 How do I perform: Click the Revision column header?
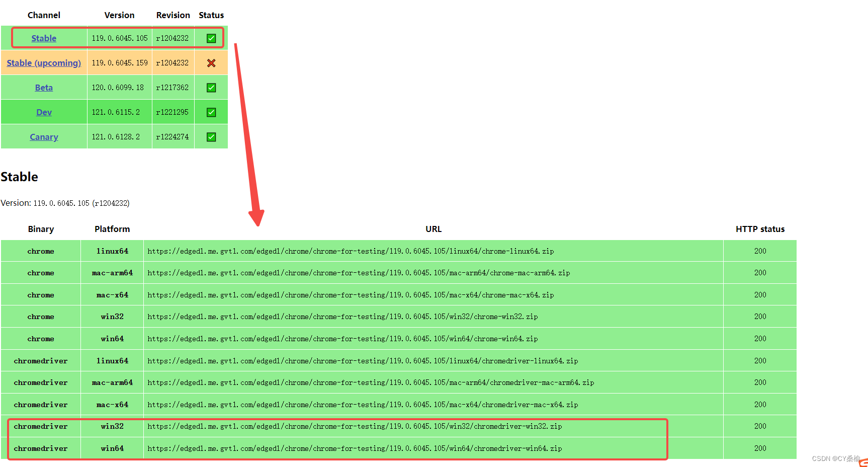click(x=173, y=15)
